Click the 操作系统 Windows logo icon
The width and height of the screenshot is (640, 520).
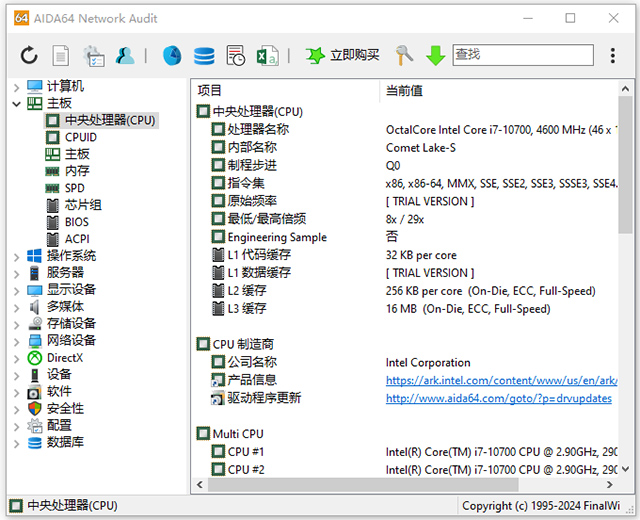click(34, 256)
